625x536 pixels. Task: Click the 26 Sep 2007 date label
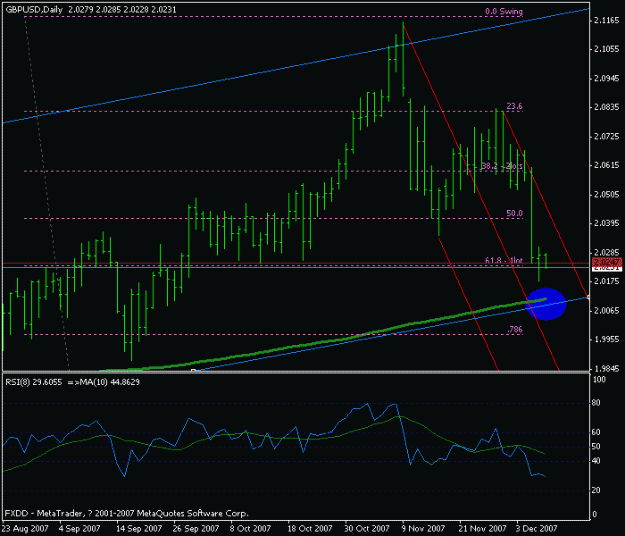tap(196, 529)
